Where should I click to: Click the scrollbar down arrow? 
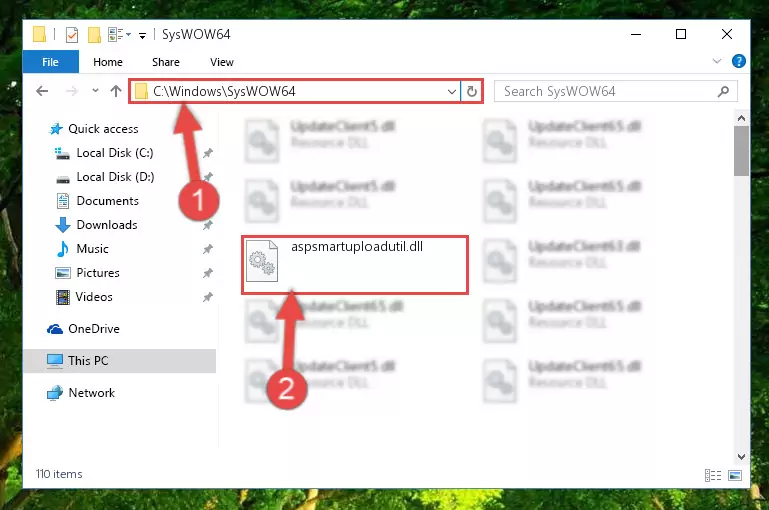pyautogui.click(x=741, y=457)
